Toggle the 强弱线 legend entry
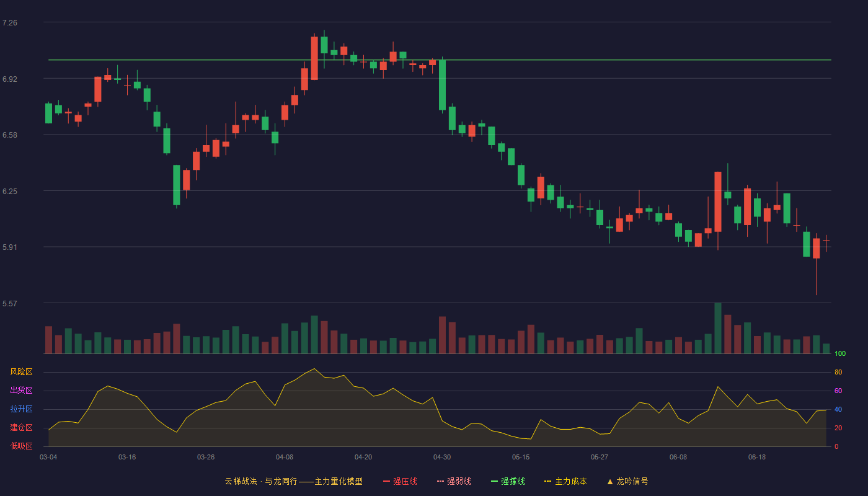This screenshot has height=496, width=868. point(454,481)
